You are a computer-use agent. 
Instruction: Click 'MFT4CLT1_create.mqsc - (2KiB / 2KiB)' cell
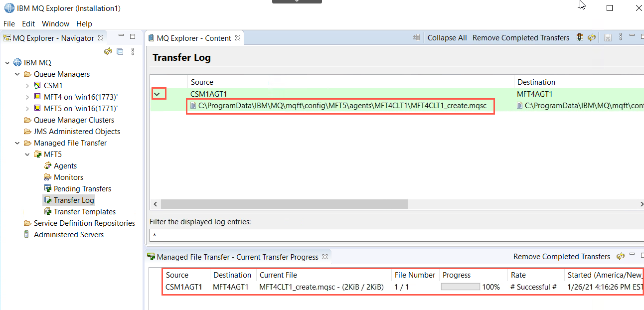click(322, 287)
